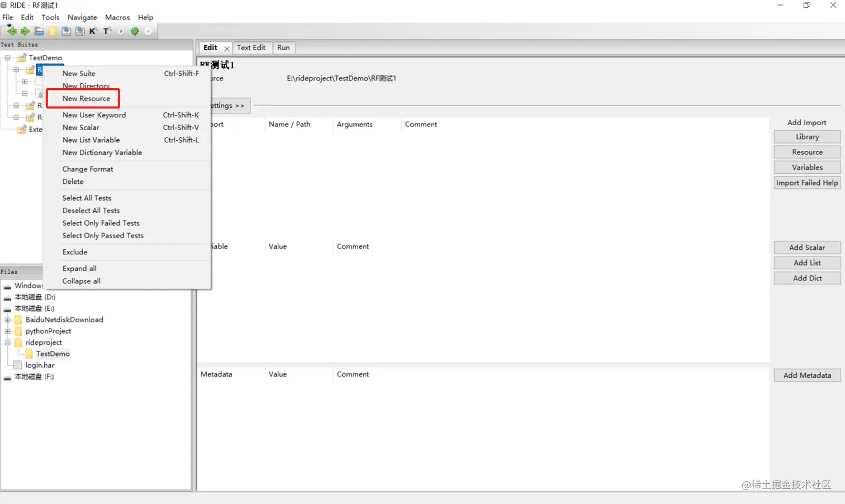This screenshot has width=845, height=504.
Task: Click the green Go Forward arrow icon
Action: pyautogui.click(x=25, y=31)
